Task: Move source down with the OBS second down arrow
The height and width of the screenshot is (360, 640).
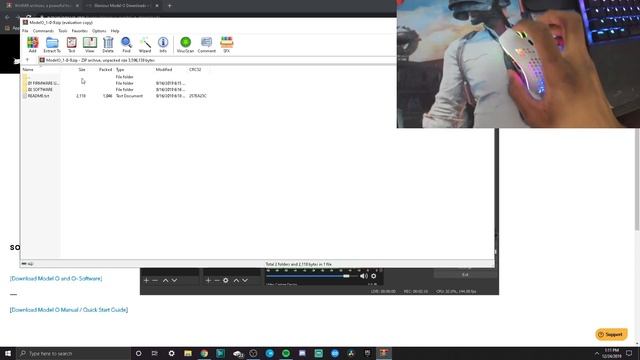Action: point(245,280)
